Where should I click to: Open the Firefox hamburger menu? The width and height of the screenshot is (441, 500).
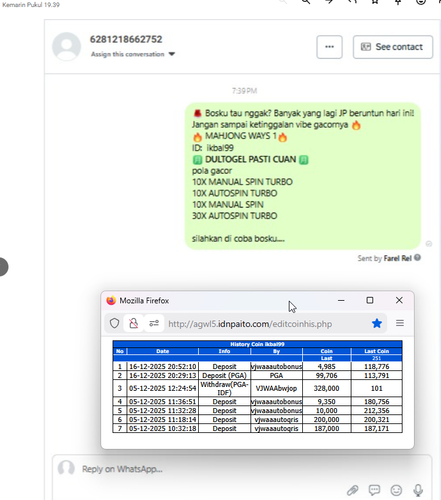click(400, 323)
